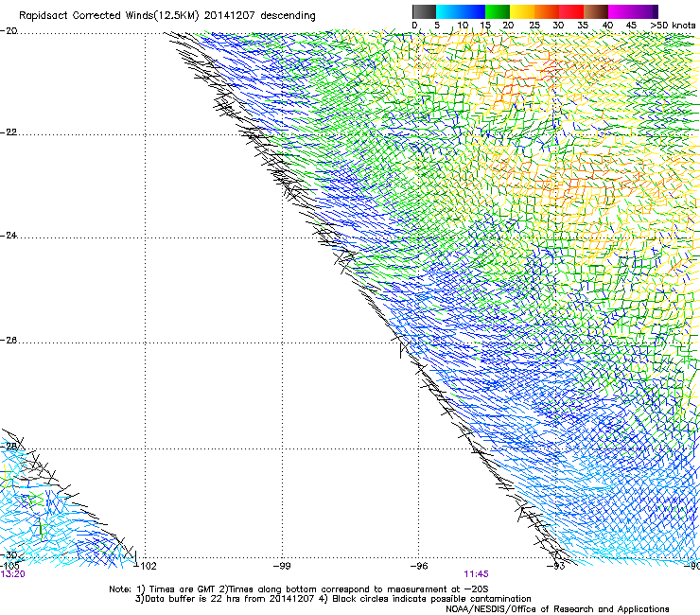Click the orange 25-30 knots legend swatch
The height and width of the screenshot is (615, 700).
(547, 11)
